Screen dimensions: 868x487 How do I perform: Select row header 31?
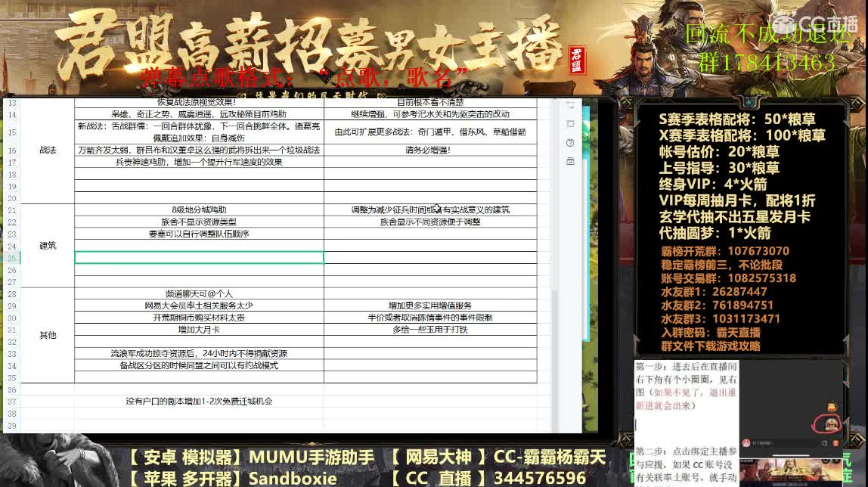pyautogui.click(x=11, y=330)
